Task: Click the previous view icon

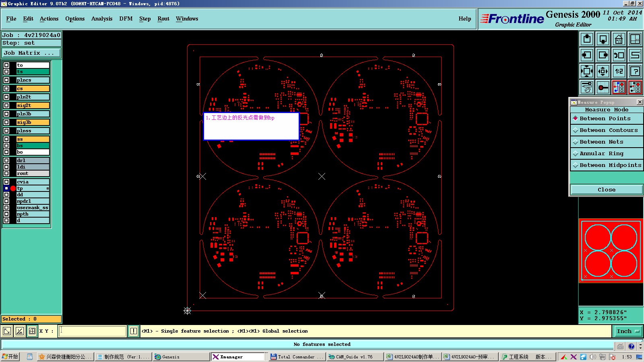Action: click(x=619, y=55)
